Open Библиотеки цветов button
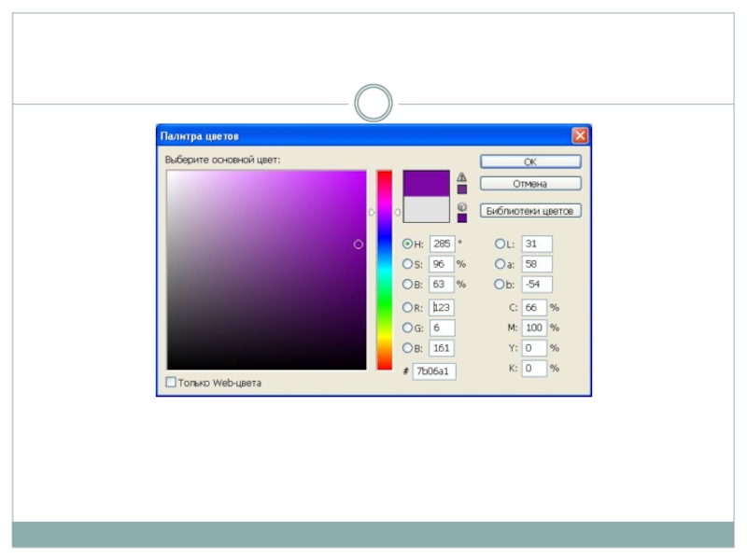Image resolution: width=747 pixels, height=560 pixels. [x=530, y=211]
